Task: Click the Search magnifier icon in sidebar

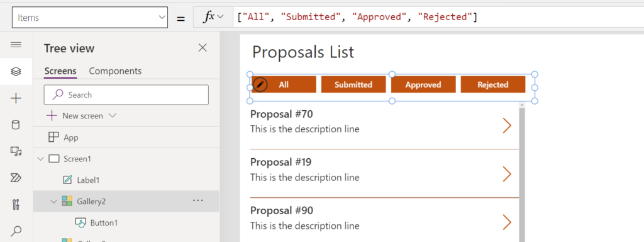Action: (16, 231)
